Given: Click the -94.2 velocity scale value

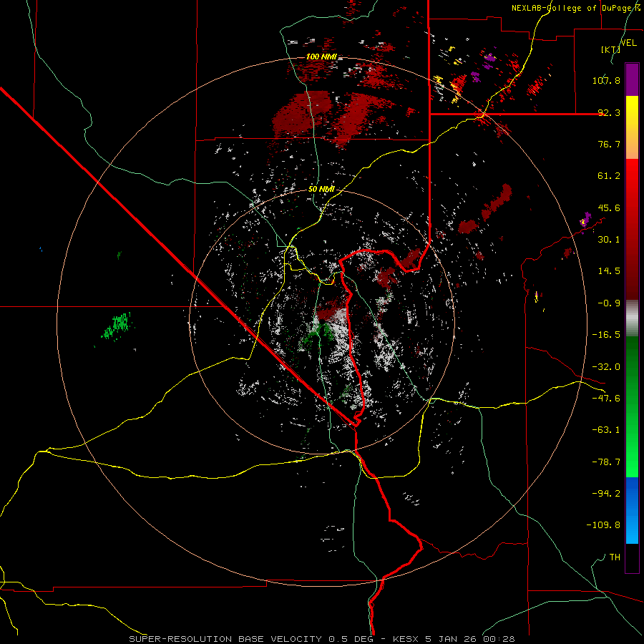Looking at the screenshot, I should [606, 493].
